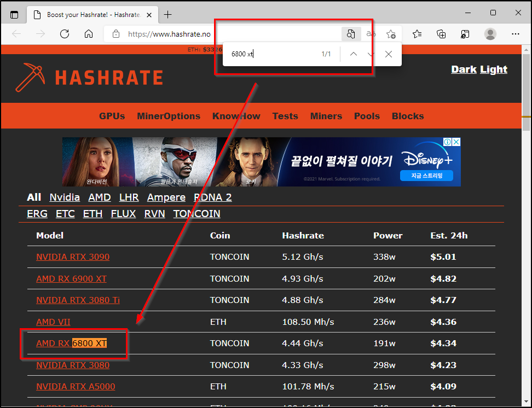The height and width of the screenshot is (408, 532).
Task: Open the vertical tabs panel icon
Action: tap(14, 15)
